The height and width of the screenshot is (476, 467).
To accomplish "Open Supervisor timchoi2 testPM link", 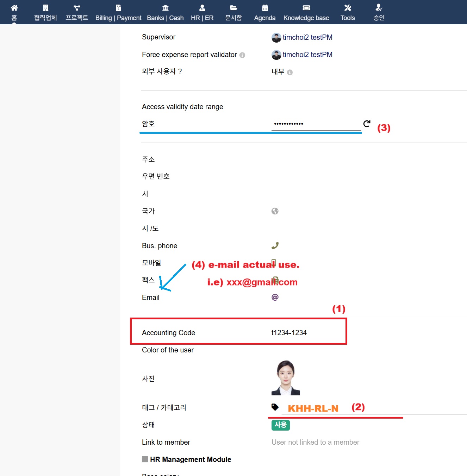I will [x=307, y=37].
